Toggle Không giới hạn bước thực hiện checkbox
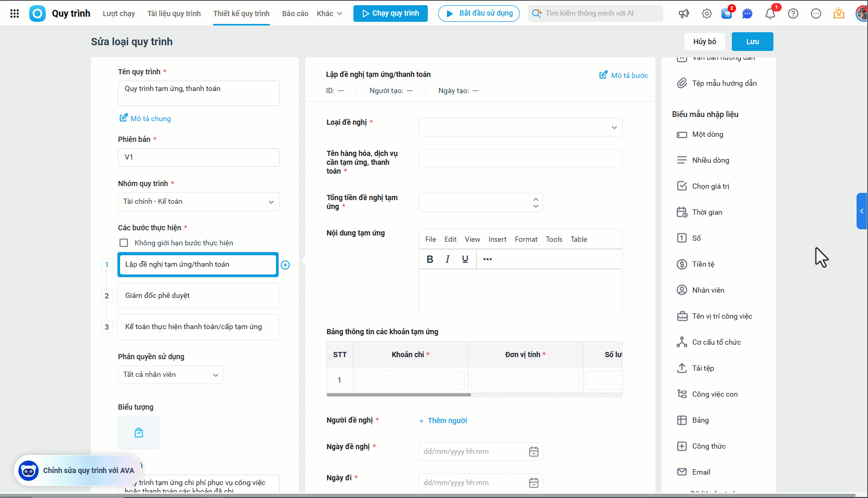The height and width of the screenshot is (498, 868). 124,243
